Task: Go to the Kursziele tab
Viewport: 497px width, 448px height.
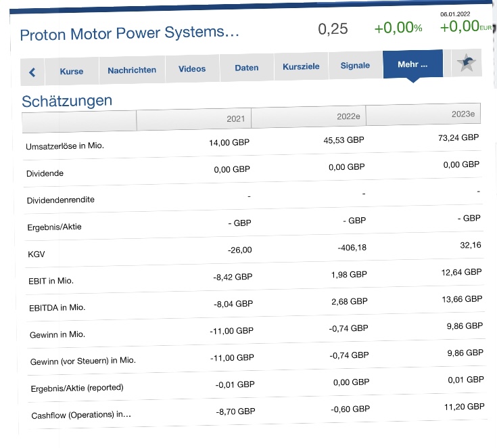Action: tap(301, 67)
